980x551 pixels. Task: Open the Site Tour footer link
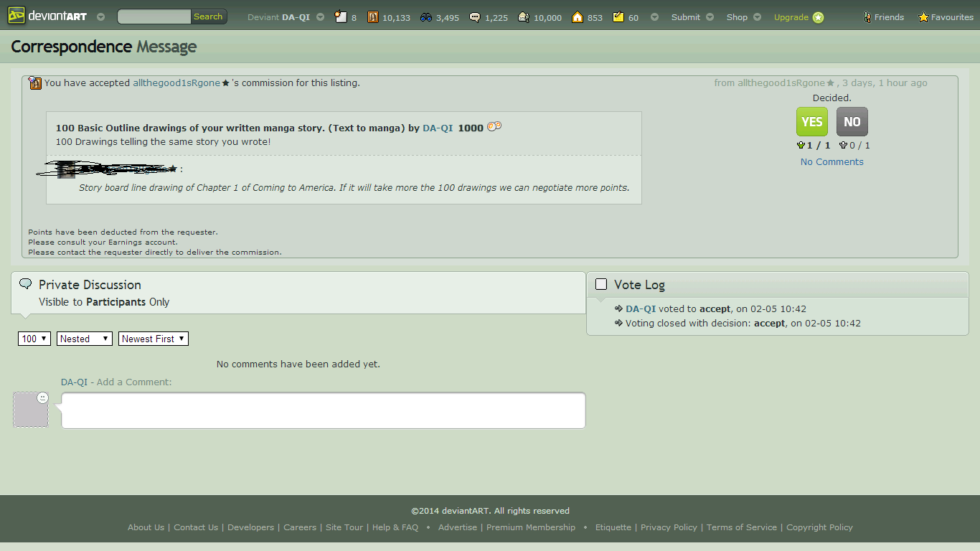click(x=344, y=527)
